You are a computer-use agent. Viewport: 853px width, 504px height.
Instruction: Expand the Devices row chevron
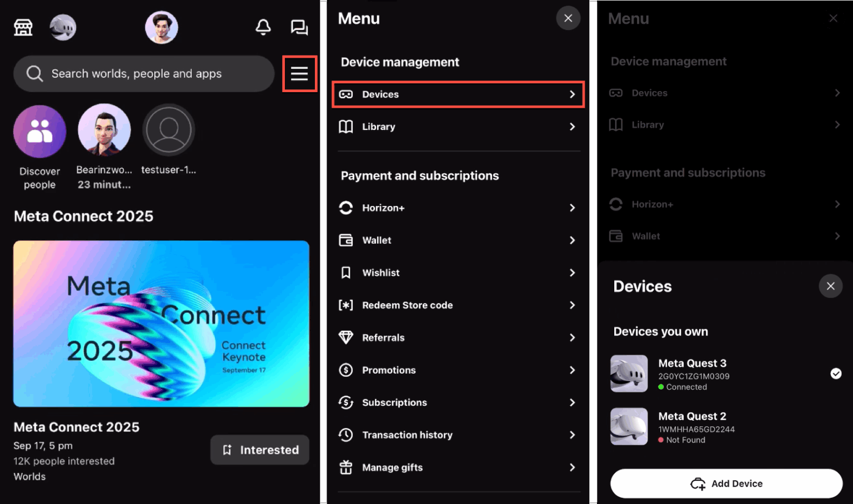[572, 94]
